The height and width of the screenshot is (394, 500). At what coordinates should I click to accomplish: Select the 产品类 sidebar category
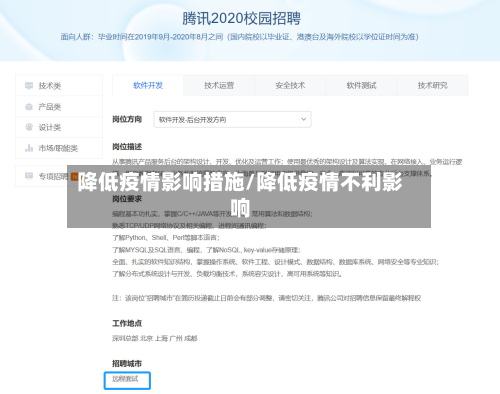[x=59, y=107]
